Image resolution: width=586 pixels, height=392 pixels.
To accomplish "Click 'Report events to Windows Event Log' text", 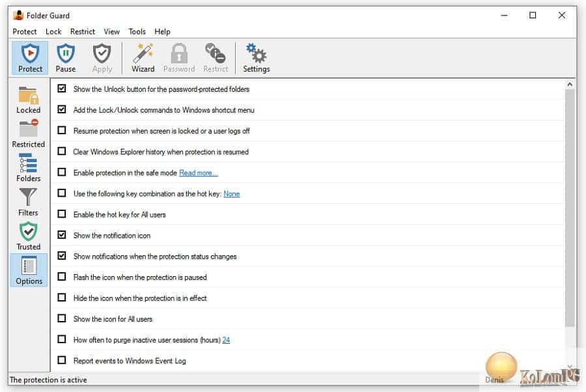I will coord(130,361).
